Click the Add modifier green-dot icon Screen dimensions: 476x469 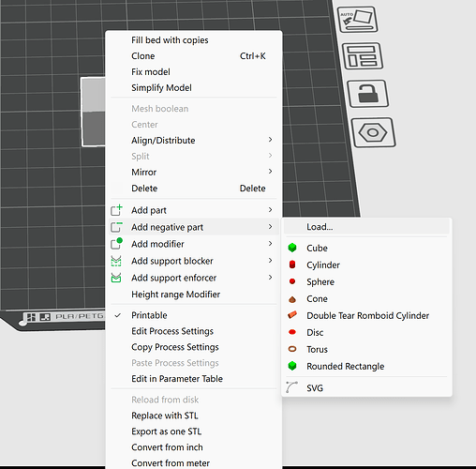tap(116, 244)
